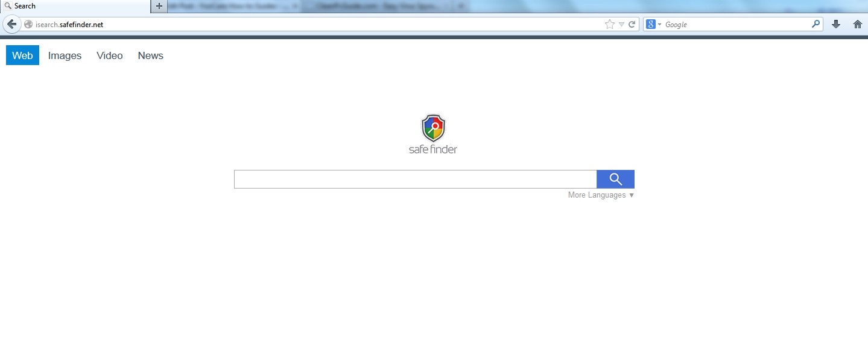Open a new tab with the plus button
868x347 pixels.
(x=159, y=6)
